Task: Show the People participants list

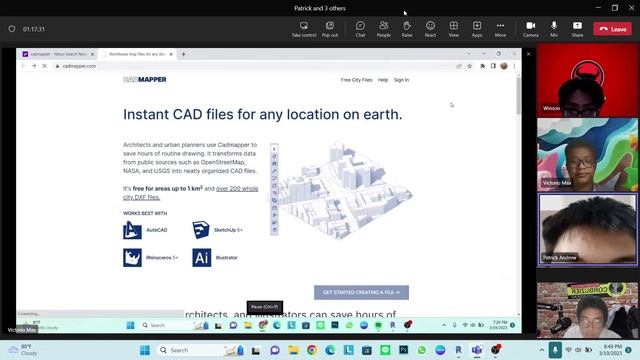Action: [x=383, y=29]
